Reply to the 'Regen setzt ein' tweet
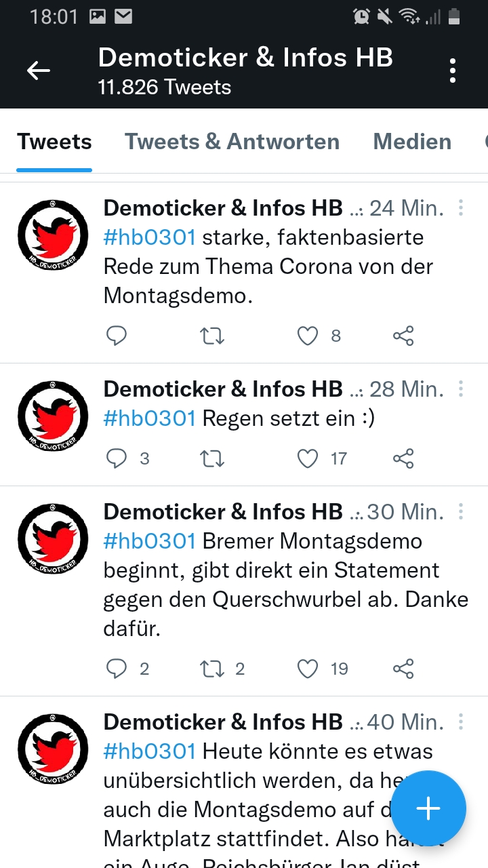This screenshot has width=488, height=868. coord(117,459)
